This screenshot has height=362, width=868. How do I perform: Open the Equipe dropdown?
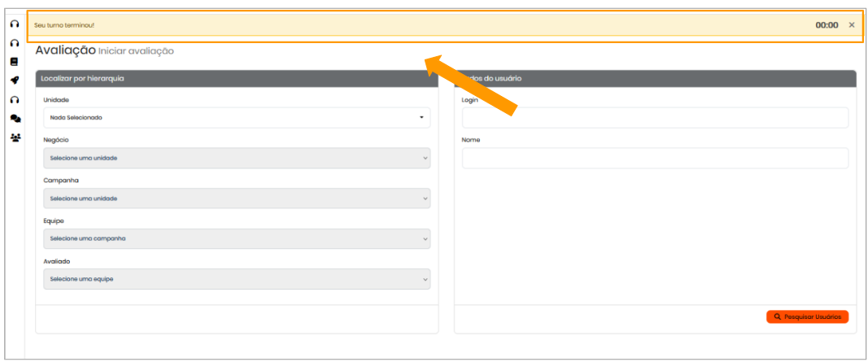tap(236, 238)
